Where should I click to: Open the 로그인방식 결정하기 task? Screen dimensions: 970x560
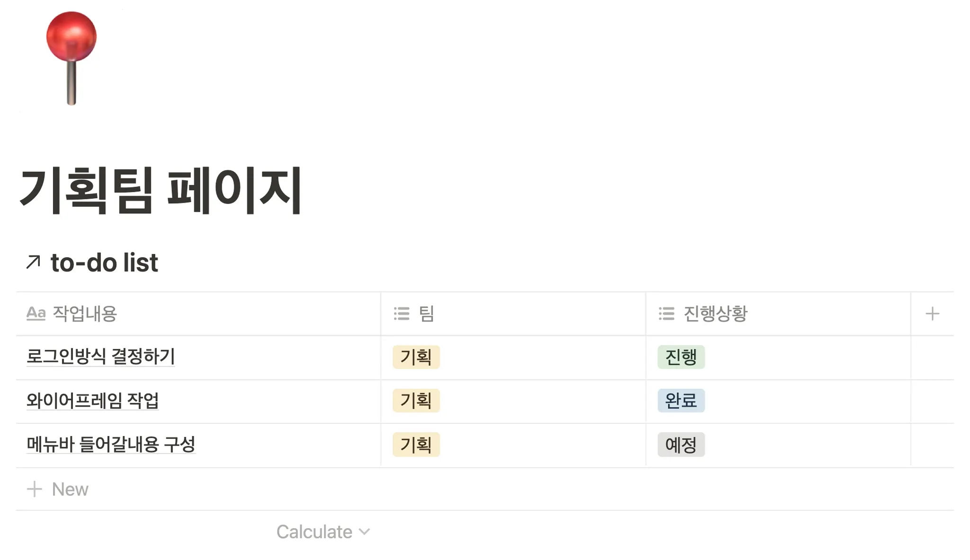coord(101,356)
